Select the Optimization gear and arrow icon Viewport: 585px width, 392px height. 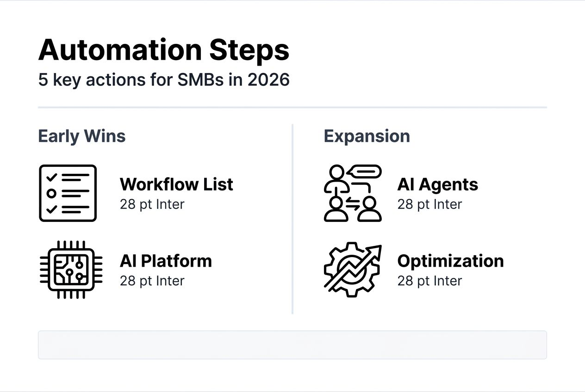[352, 269]
